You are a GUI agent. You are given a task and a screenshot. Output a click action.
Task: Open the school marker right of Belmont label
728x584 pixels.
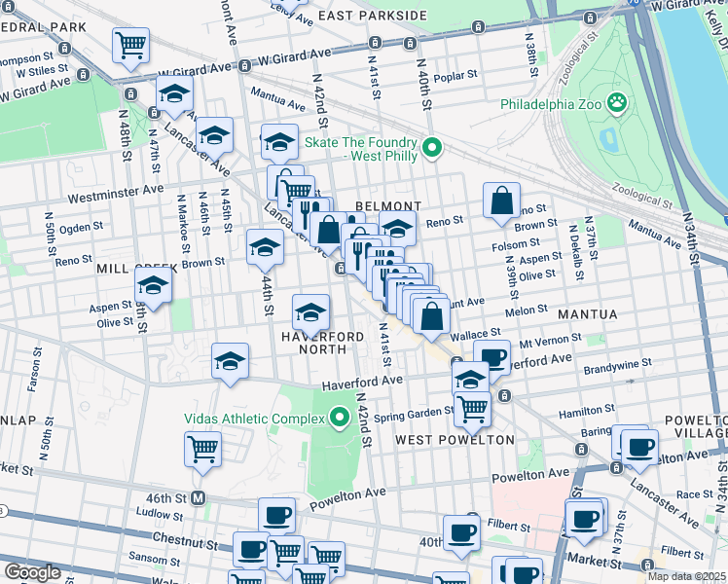399,228
